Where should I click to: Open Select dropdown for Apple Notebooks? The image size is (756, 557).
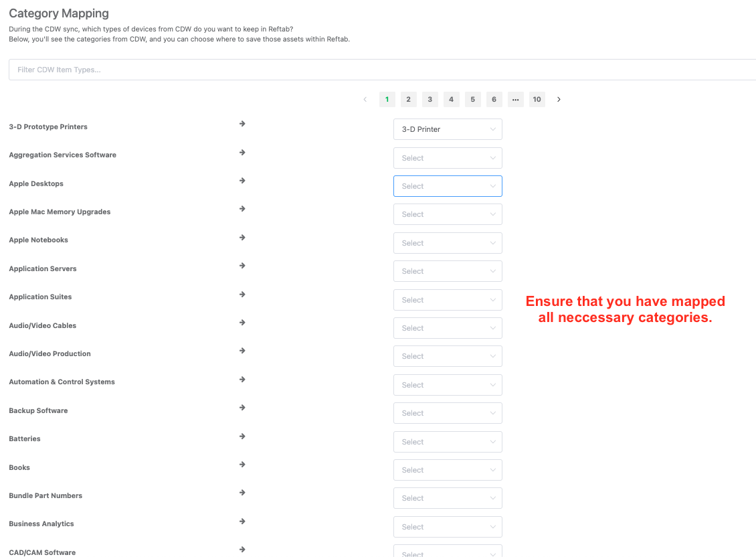(x=448, y=243)
